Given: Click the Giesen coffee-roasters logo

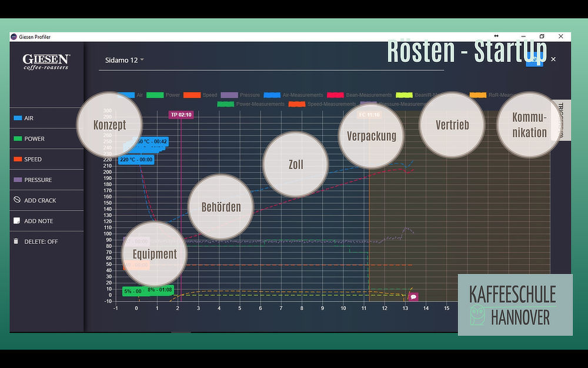Looking at the screenshot, I should pyautogui.click(x=46, y=61).
